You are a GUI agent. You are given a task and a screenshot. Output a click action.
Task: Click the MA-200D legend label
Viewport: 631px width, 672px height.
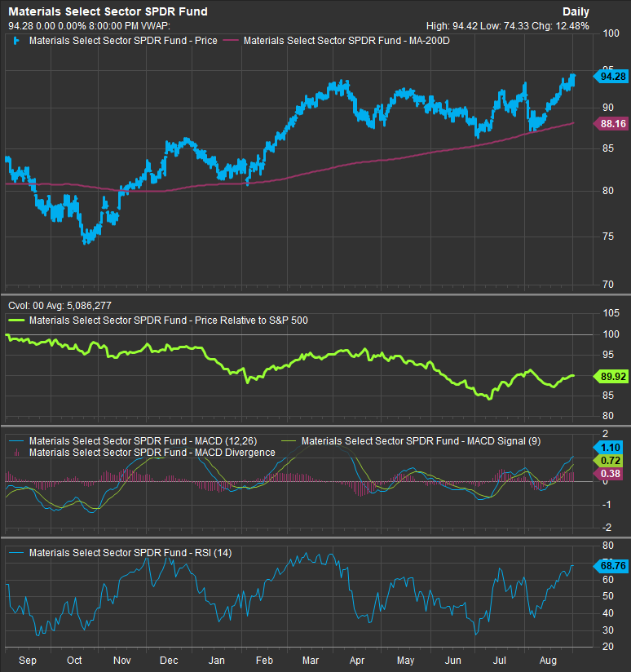(346, 41)
